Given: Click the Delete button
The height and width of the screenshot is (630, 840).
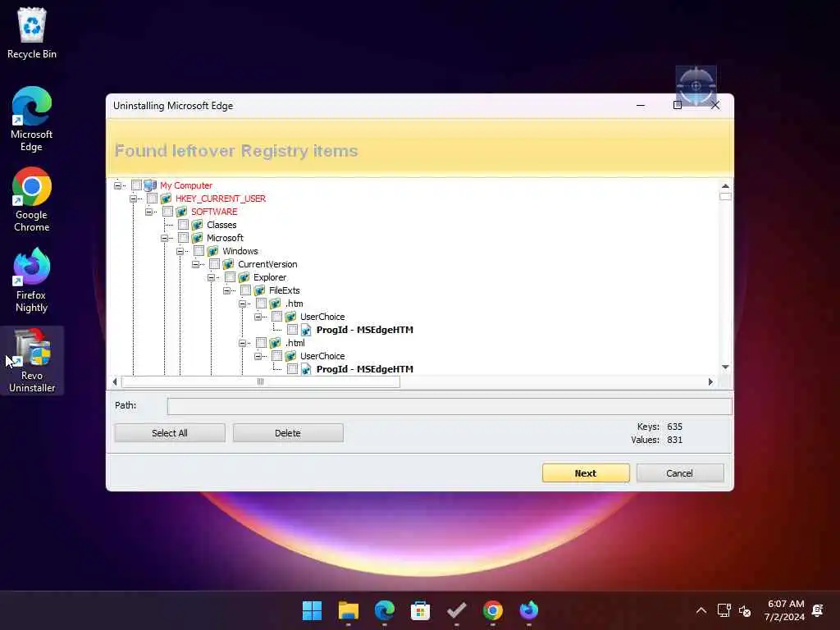Looking at the screenshot, I should (288, 433).
